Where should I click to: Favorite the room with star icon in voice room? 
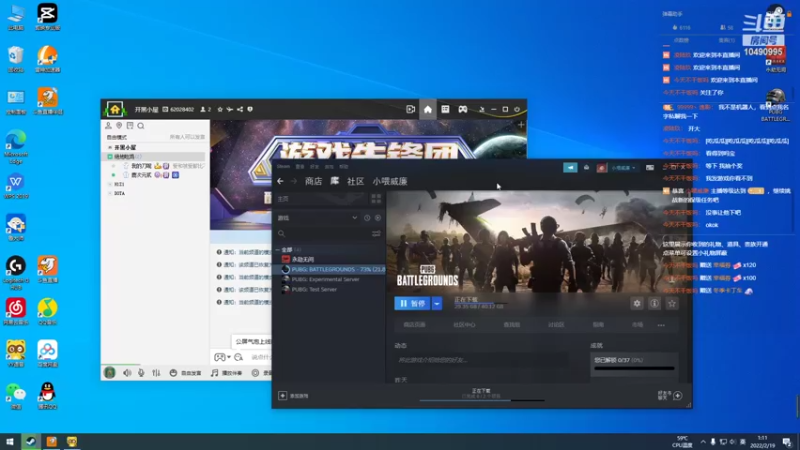[x=220, y=109]
